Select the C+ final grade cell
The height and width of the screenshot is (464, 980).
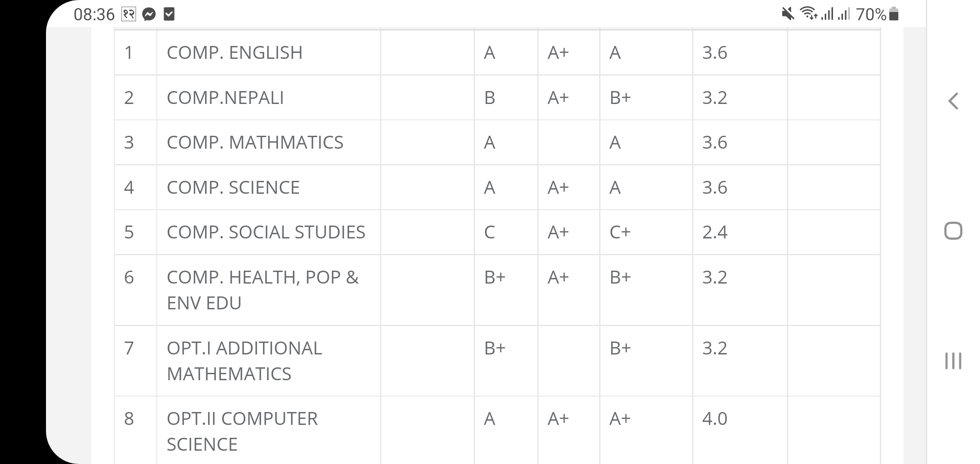620,232
